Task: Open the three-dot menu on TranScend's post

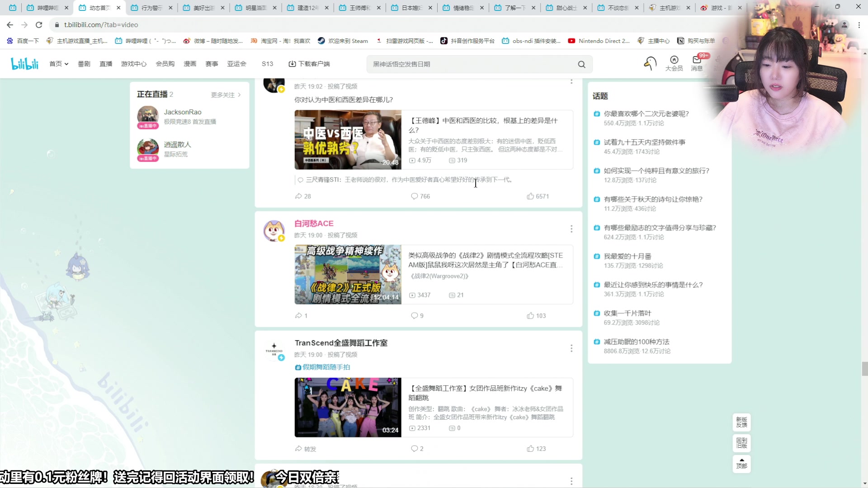Action: click(x=571, y=348)
